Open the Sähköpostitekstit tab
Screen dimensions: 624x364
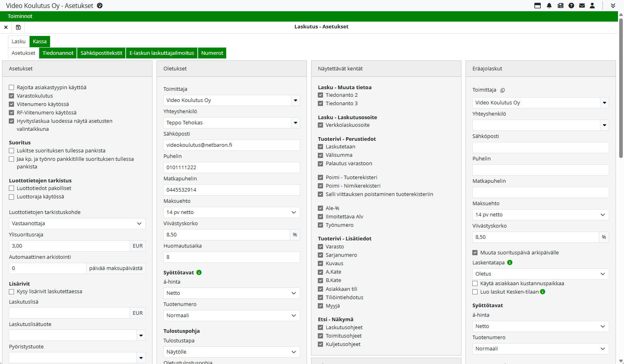point(101,53)
